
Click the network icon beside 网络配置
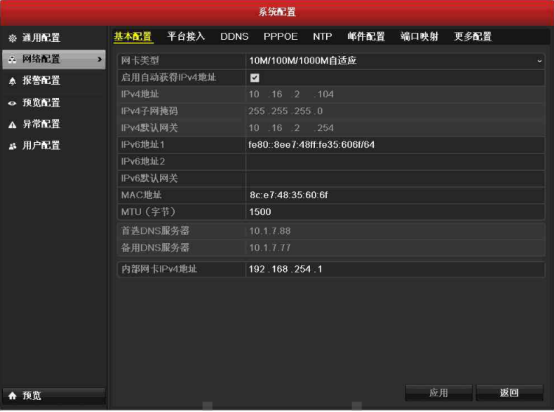(12, 59)
